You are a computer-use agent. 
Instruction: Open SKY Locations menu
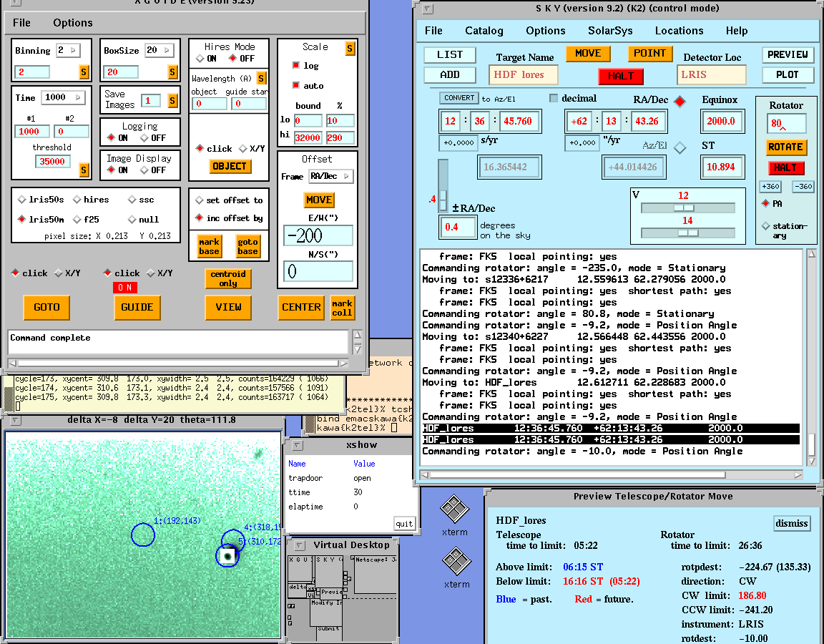679,31
